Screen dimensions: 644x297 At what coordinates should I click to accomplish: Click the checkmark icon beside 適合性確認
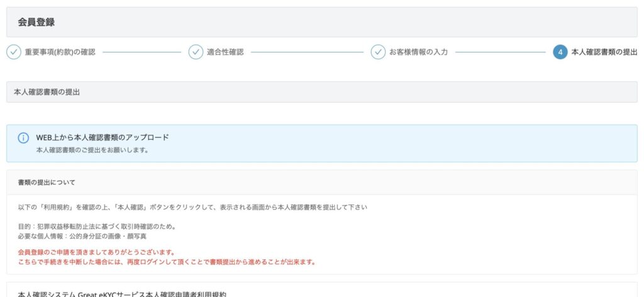196,52
